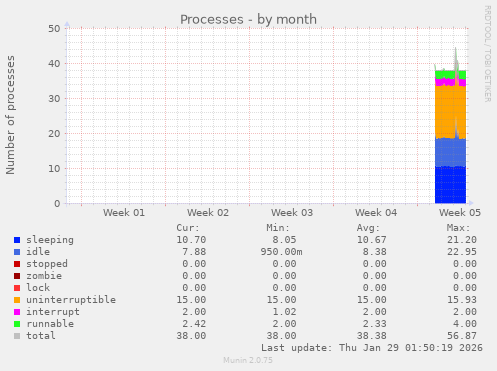
Task: Click the y-axis value 20
Action: tap(54, 134)
